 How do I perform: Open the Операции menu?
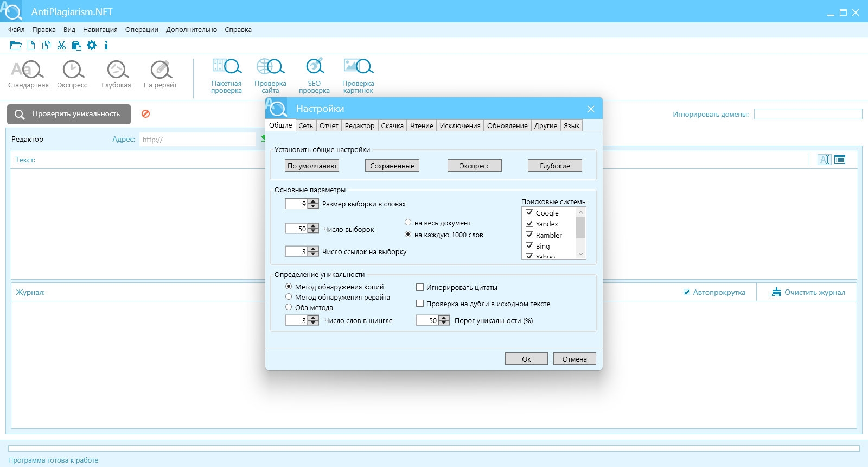pos(142,30)
